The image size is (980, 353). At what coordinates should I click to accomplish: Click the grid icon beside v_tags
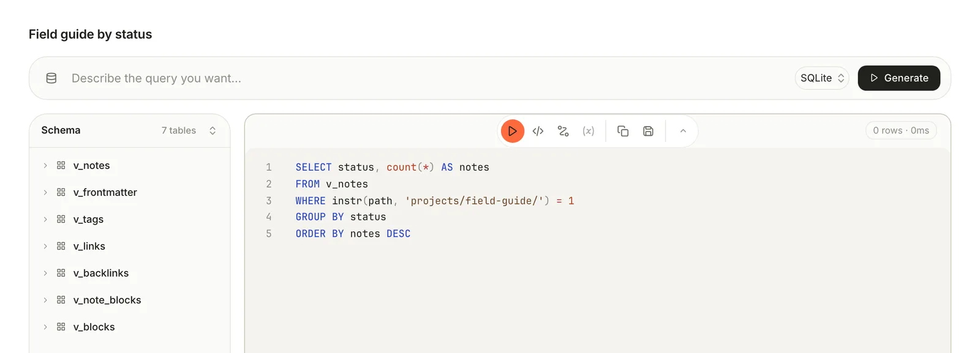click(x=61, y=219)
